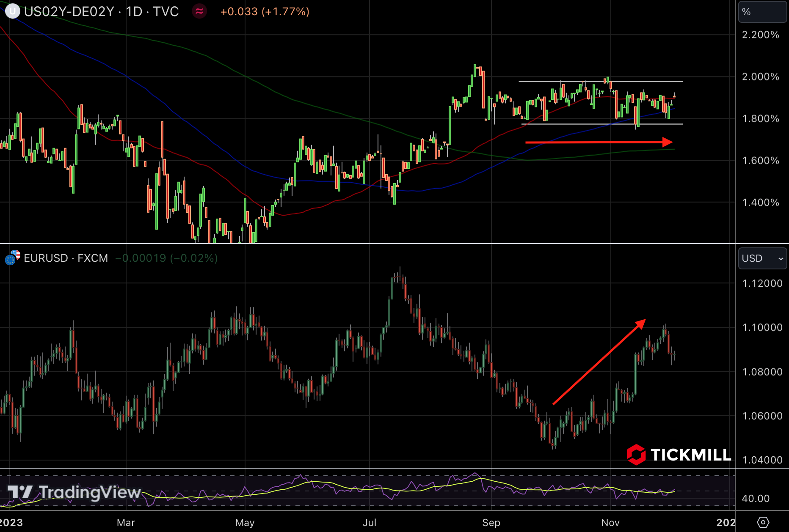
Task: Click the 2023 label on time axis
Action: point(11,523)
